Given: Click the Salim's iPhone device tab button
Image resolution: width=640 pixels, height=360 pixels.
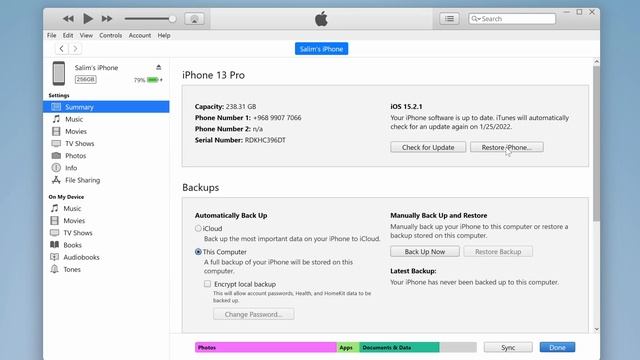Looking at the screenshot, I should 321,49.
